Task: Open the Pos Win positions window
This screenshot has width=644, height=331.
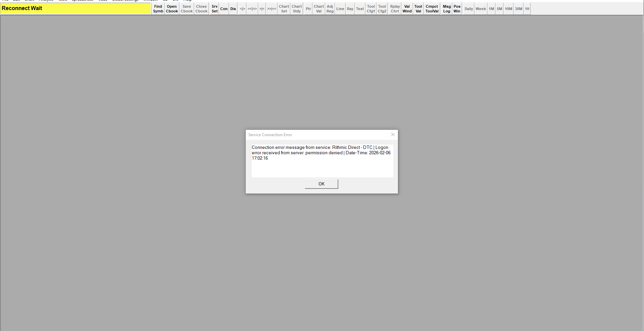Action: coord(457,9)
